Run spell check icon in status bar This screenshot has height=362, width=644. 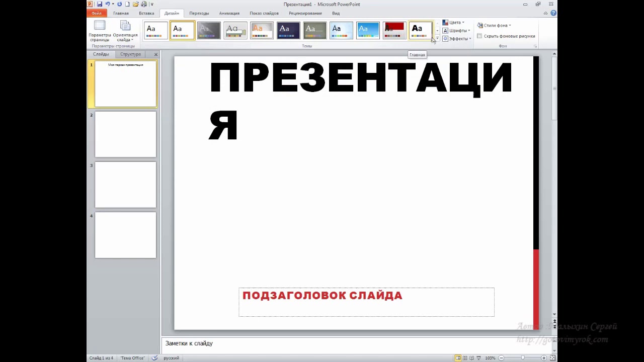[x=154, y=358]
